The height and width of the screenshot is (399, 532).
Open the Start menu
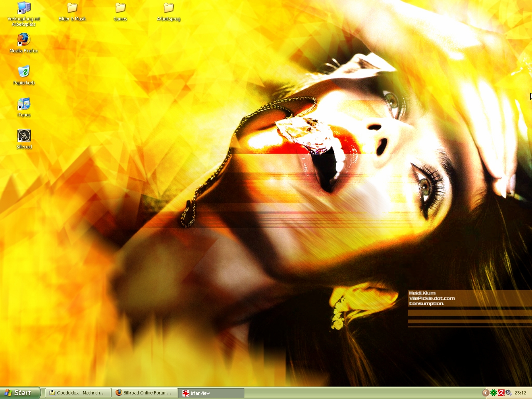coord(20,393)
